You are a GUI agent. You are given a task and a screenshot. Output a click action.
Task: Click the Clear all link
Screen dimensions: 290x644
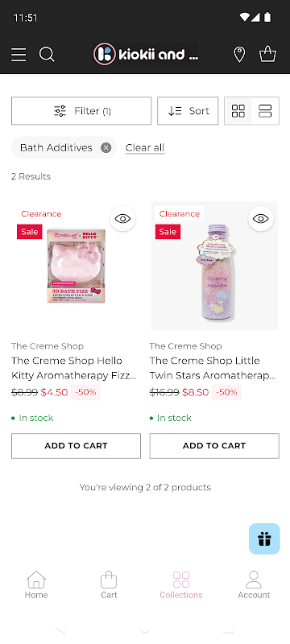[x=145, y=148]
